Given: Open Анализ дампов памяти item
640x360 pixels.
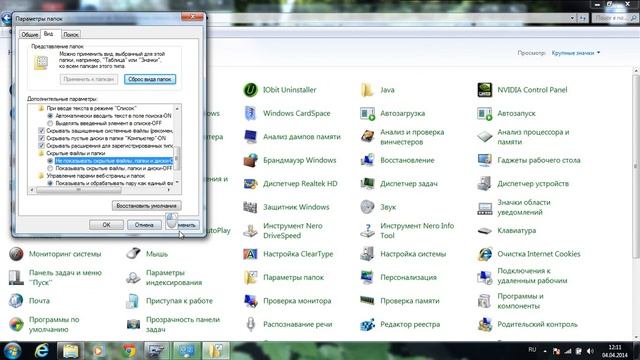Looking at the screenshot, I should pos(292,137).
